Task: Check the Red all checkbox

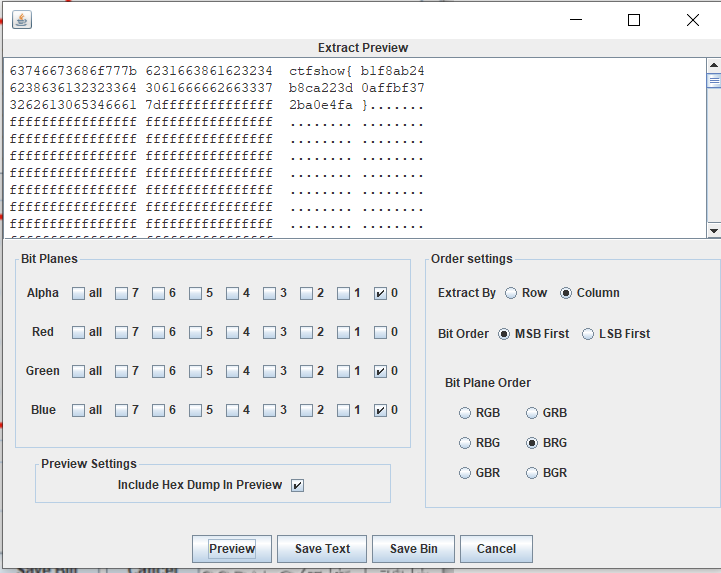Action: (x=78, y=333)
